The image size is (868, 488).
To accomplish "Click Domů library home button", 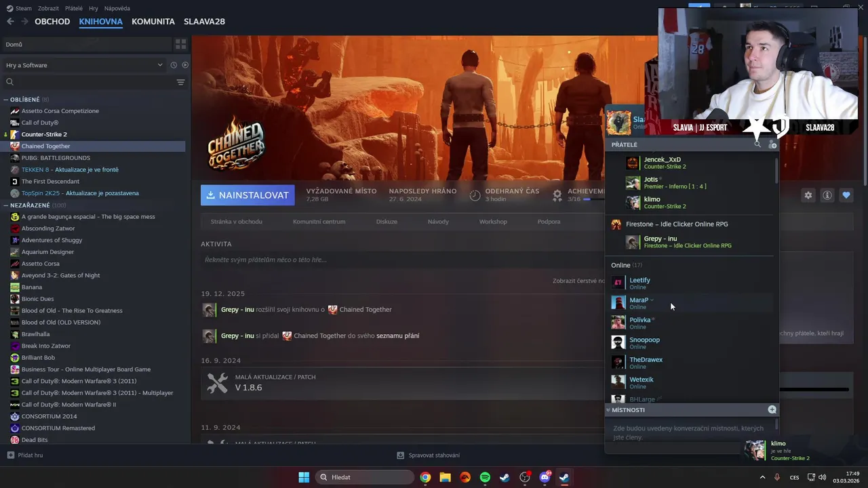I will point(86,44).
